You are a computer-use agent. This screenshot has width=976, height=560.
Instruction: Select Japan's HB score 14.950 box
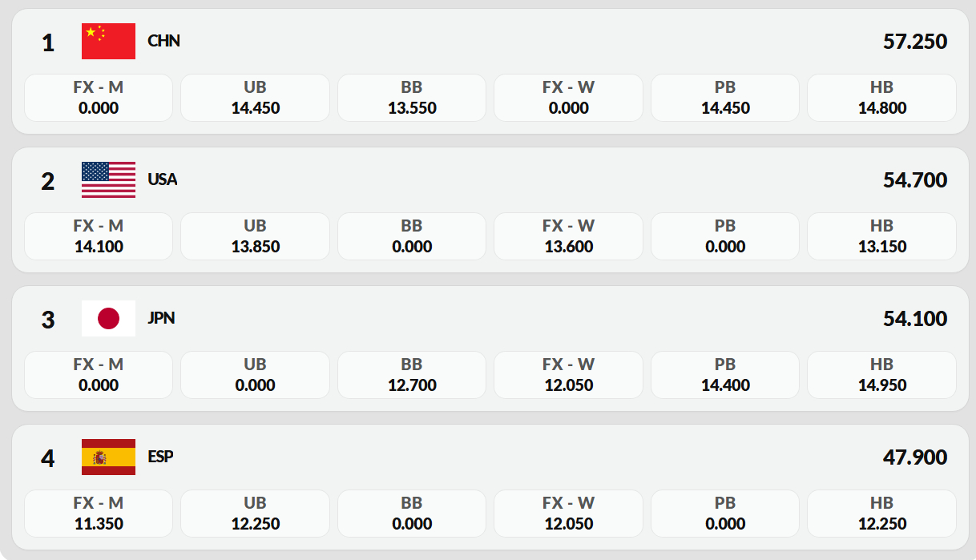(x=881, y=375)
